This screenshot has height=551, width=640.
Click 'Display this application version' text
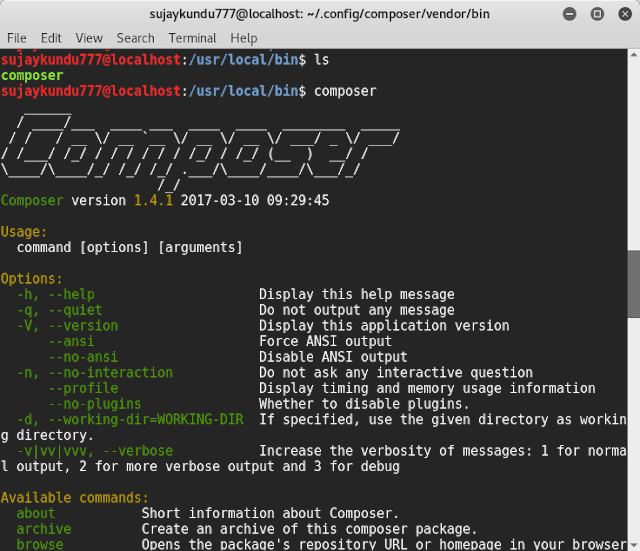tap(384, 326)
